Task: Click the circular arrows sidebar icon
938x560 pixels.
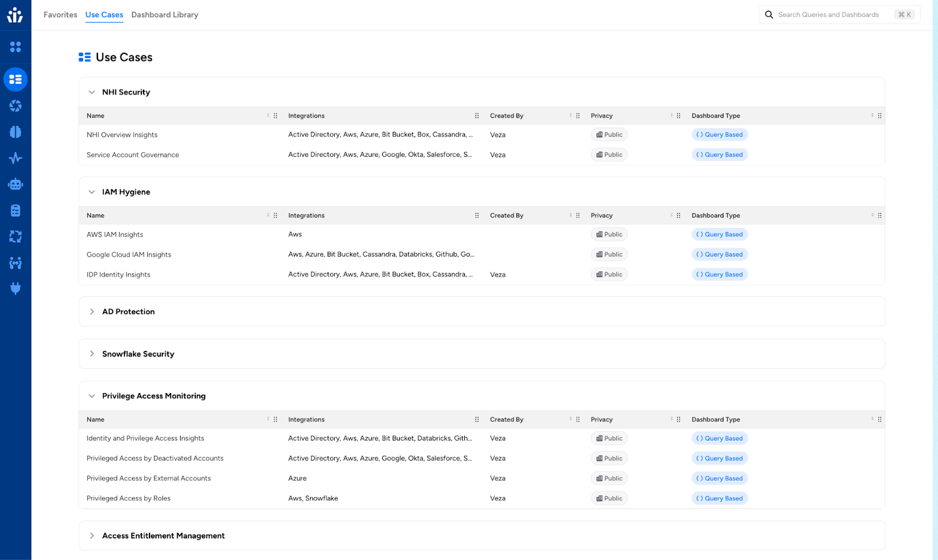Action: 15,237
